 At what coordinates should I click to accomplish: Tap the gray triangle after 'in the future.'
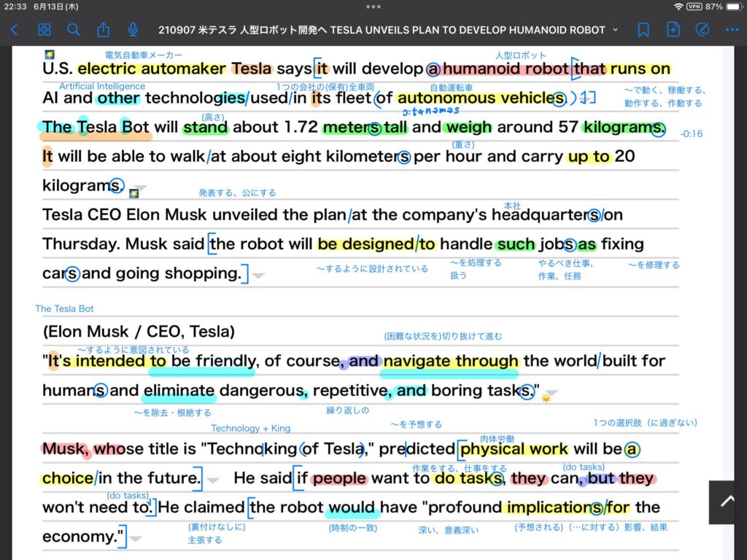click(x=213, y=480)
